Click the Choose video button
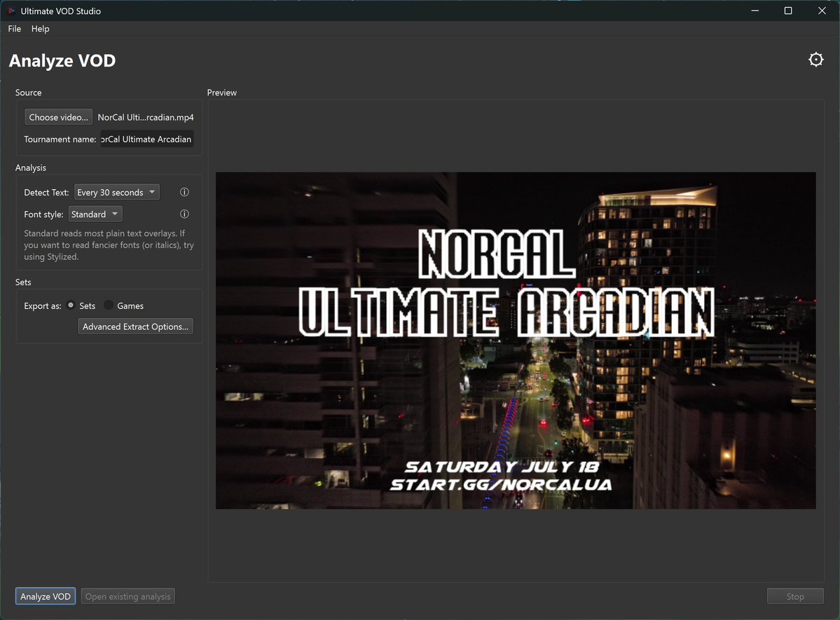This screenshot has width=840, height=620. click(58, 118)
